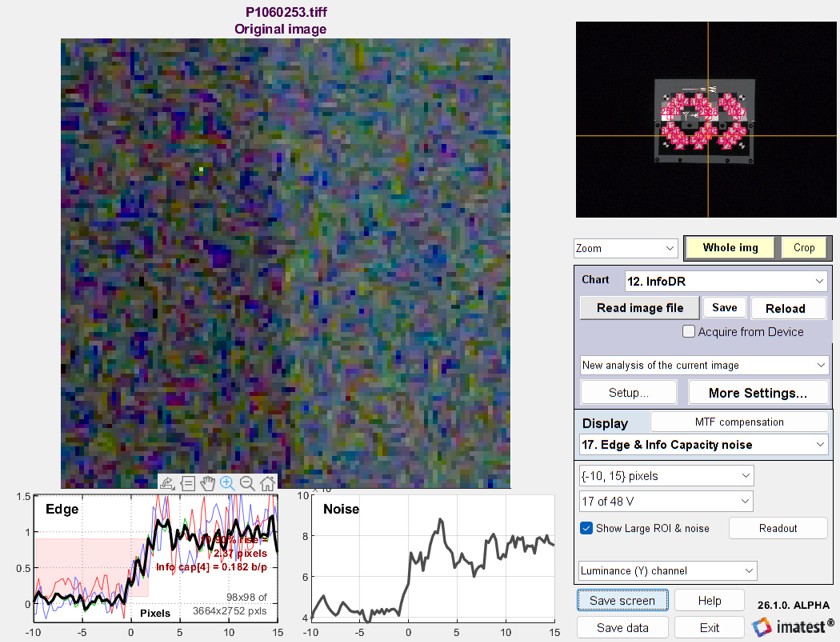840x642 pixels.
Task: Click the chart thumbnail preview image
Action: 706,119
